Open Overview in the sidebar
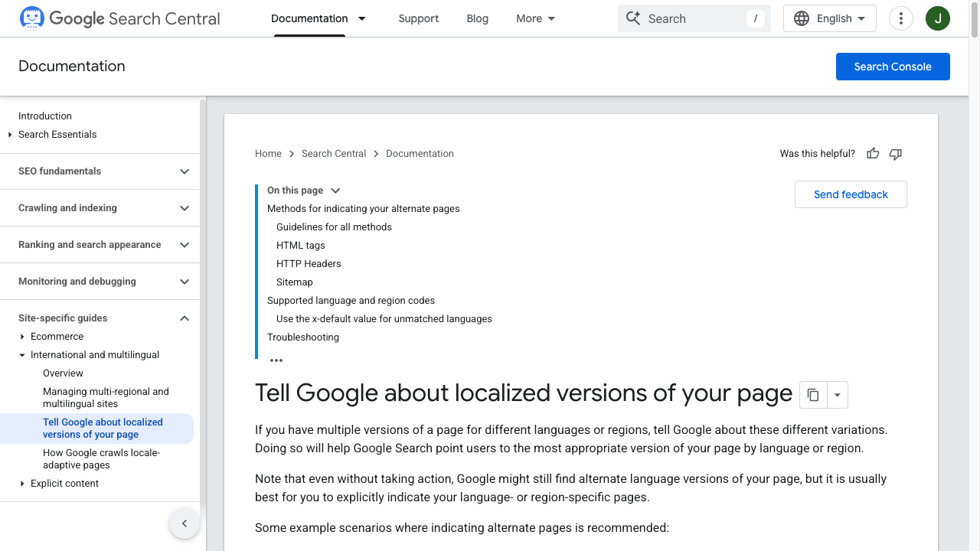This screenshot has height=551, width=980. (63, 373)
